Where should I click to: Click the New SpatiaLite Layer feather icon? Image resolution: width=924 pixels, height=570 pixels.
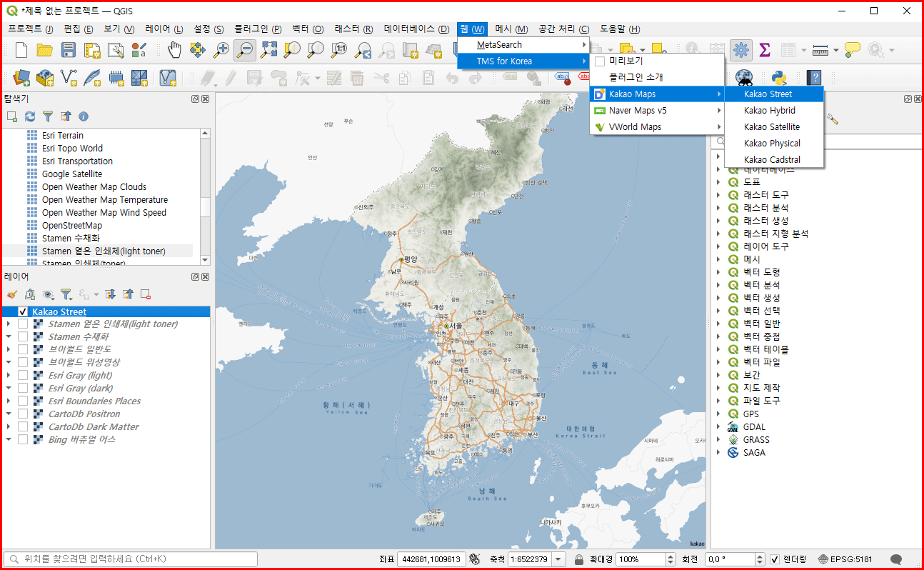(92, 77)
